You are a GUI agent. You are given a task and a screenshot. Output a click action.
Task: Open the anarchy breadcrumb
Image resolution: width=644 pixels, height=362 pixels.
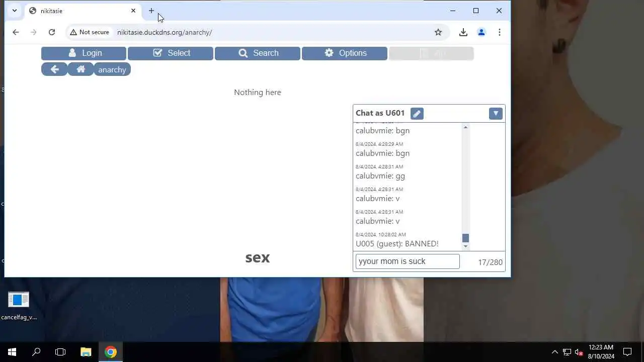[112, 69]
